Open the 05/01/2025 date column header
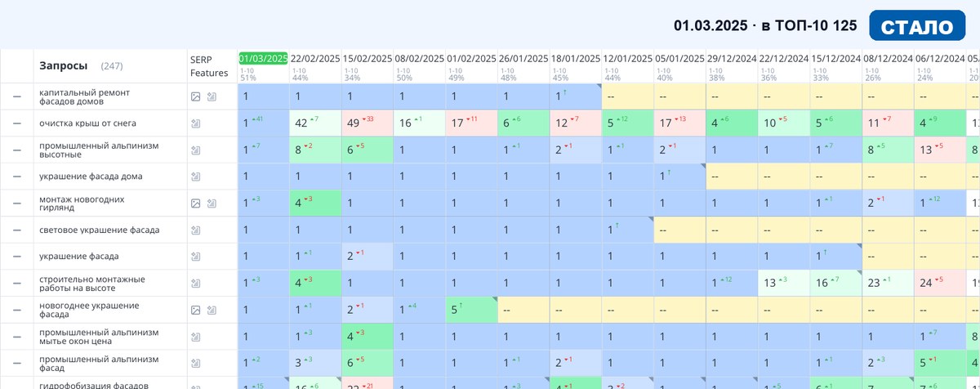 pos(679,59)
